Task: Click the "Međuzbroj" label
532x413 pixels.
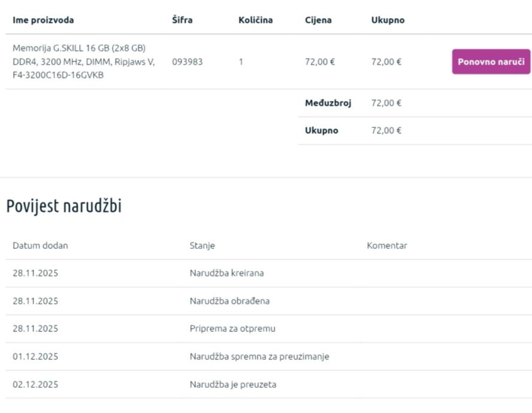Action: 328,103
